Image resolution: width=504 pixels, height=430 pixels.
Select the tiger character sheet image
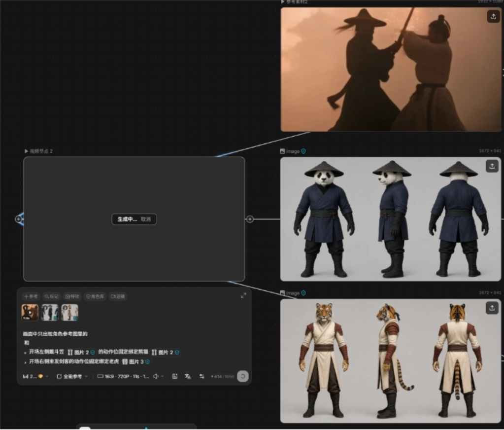tap(390, 361)
